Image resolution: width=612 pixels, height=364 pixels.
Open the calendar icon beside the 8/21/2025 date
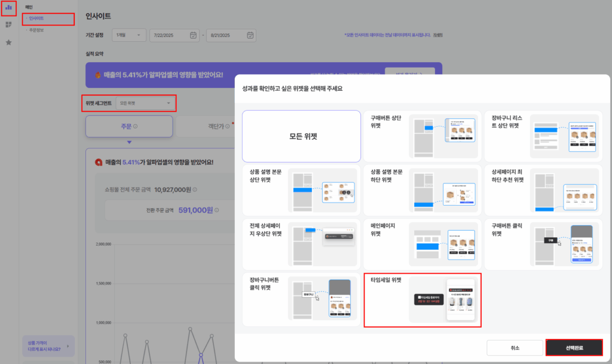tap(250, 35)
